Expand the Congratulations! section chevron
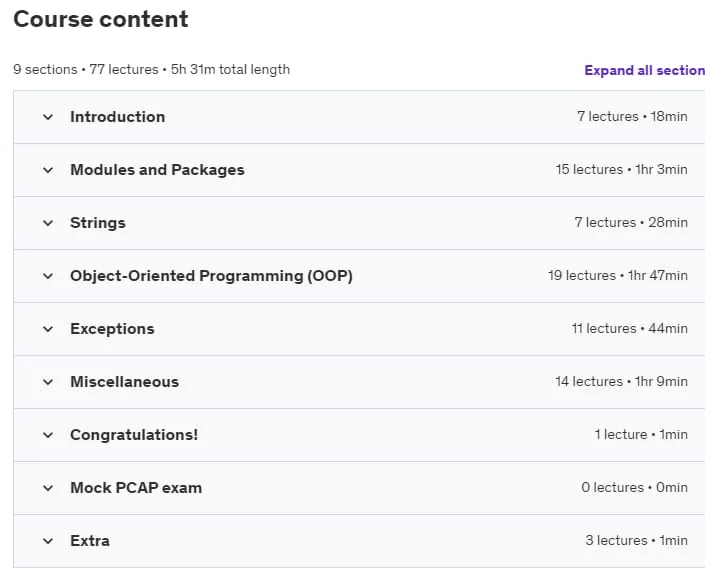Screen dimensions: 705x568 (48, 435)
